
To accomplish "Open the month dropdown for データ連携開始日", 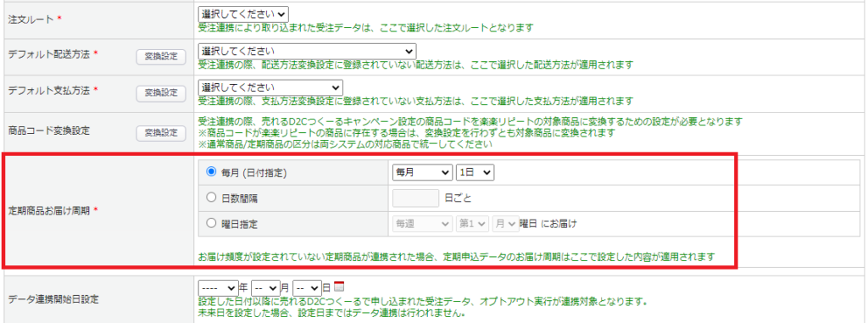I will (x=264, y=287).
